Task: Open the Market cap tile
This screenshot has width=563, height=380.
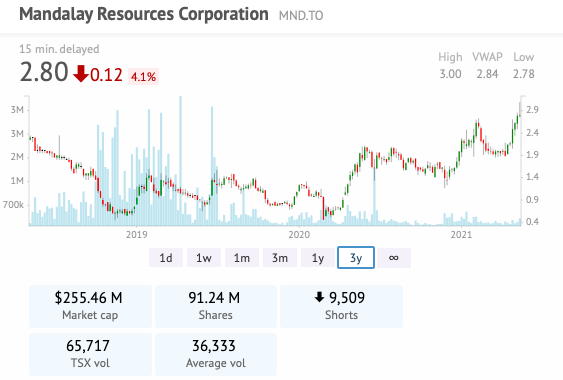Action: coord(90,306)
